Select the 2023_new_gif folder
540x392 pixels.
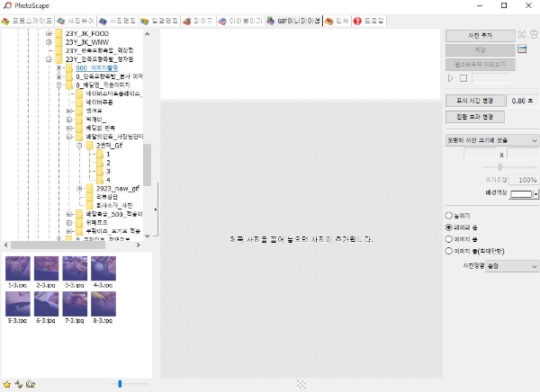[117, 188]
